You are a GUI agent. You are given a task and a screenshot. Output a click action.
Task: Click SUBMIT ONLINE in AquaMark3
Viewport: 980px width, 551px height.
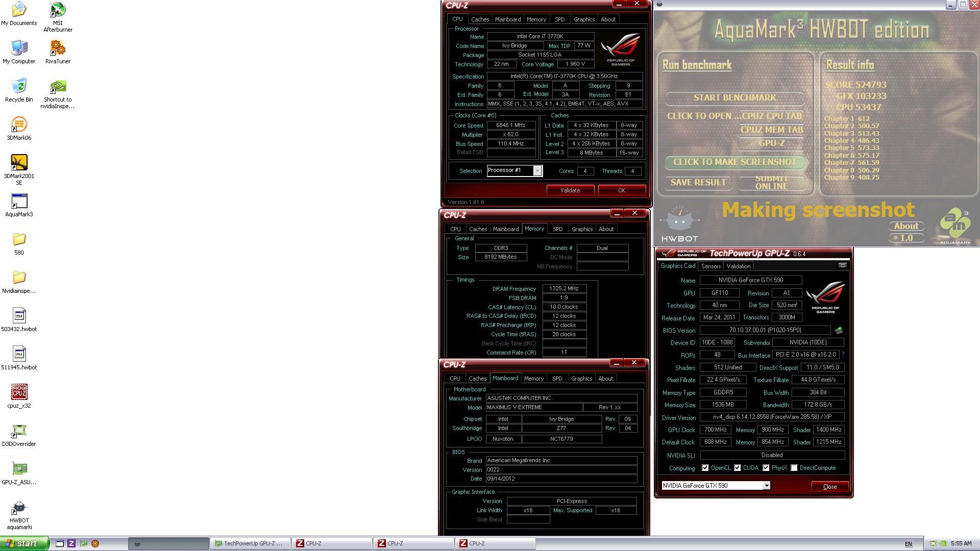coord(772,183)
